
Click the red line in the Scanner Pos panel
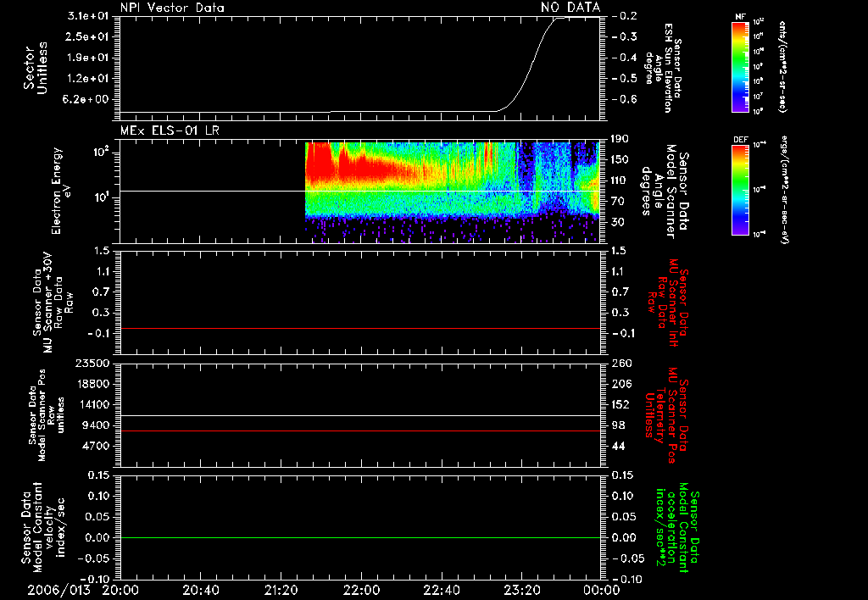pyautogui.click(x=360, y=431)
